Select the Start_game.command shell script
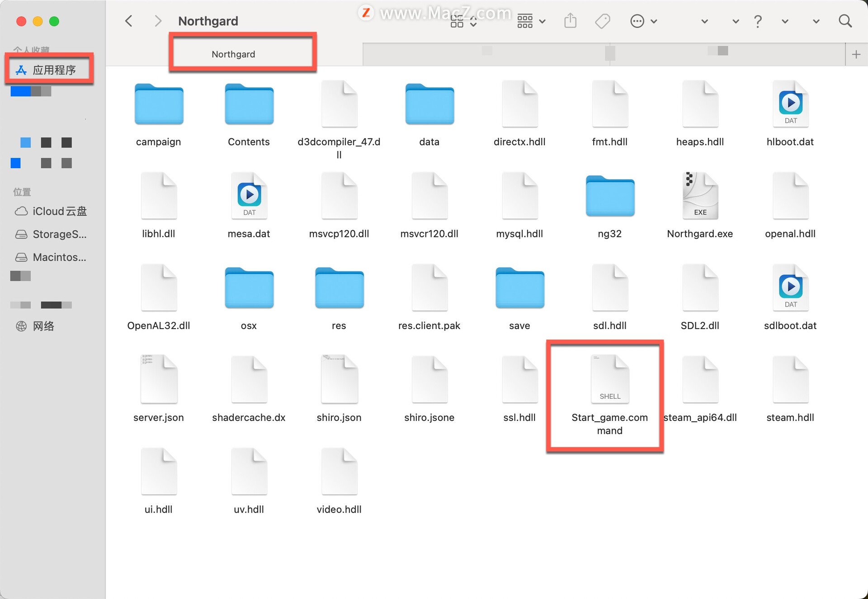The width and height of the screenshot is (868, 599). pos(610,380)
